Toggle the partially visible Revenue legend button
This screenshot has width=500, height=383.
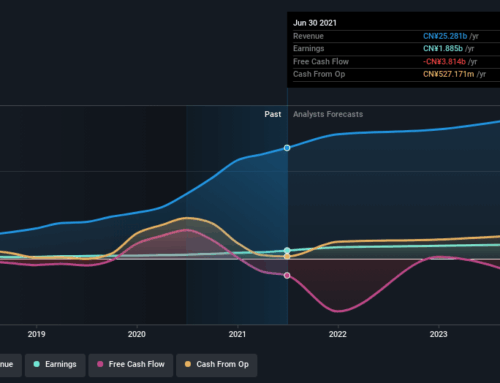coord(10,365)
